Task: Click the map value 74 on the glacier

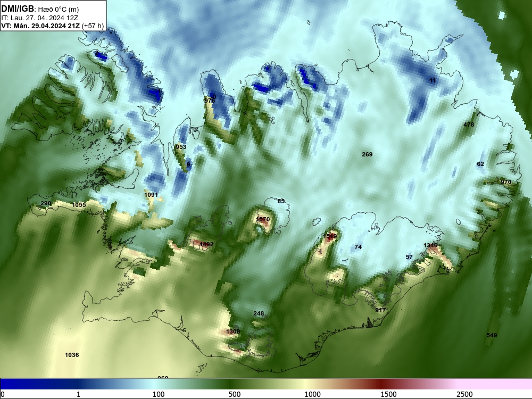Action: pyautogui.click(x=358, y=247)
